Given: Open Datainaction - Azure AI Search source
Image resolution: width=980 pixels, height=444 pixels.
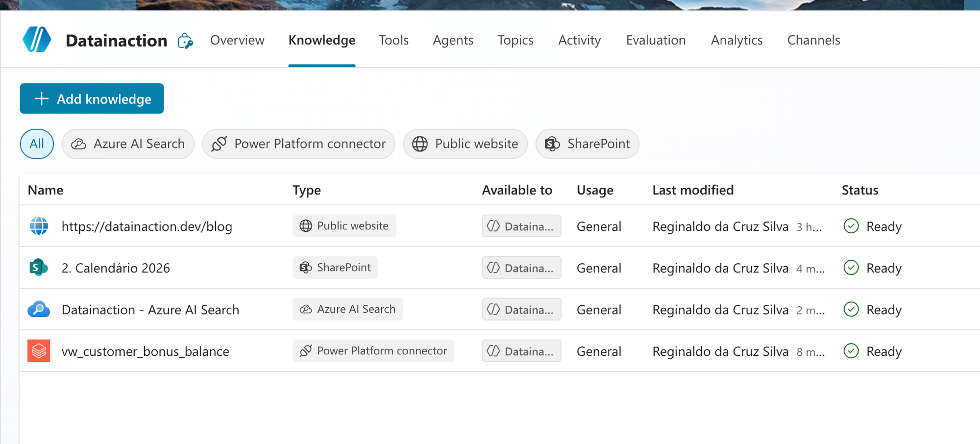Looking at the screenshot, I should coord(150,310).
